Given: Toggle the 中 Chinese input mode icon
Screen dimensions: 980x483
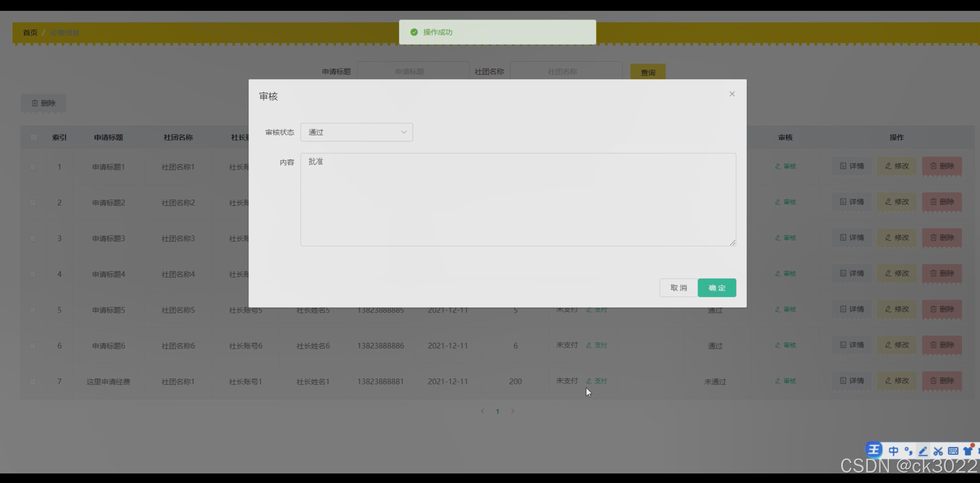Looking at the screenshot, I should (x=893, y=451).
